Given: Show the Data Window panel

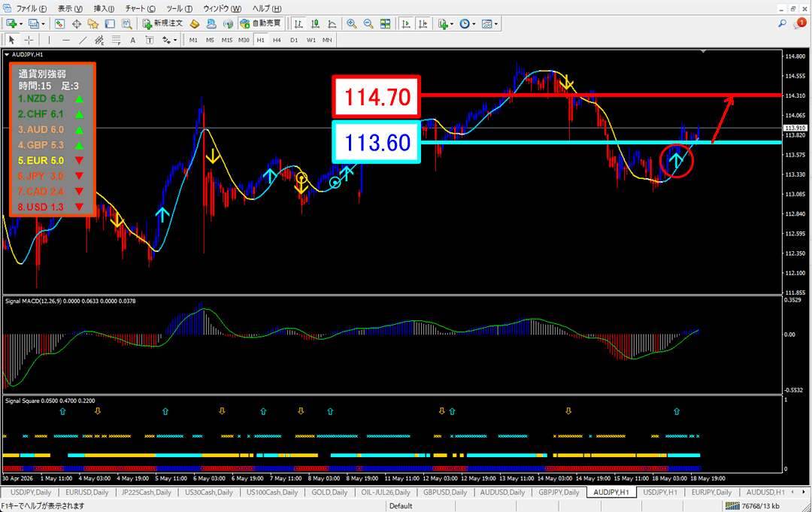Looking at the screenshot, I should tap(77, 24).
